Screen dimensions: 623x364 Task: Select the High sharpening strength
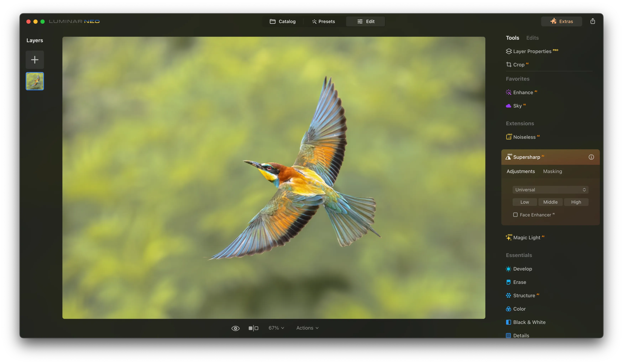tap(576, 202)
